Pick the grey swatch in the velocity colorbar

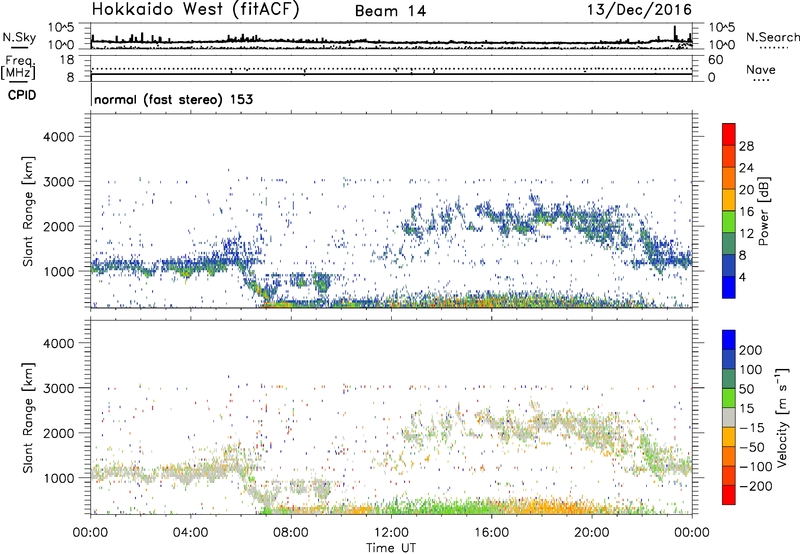pyautogui.click(x=729, y=417)
